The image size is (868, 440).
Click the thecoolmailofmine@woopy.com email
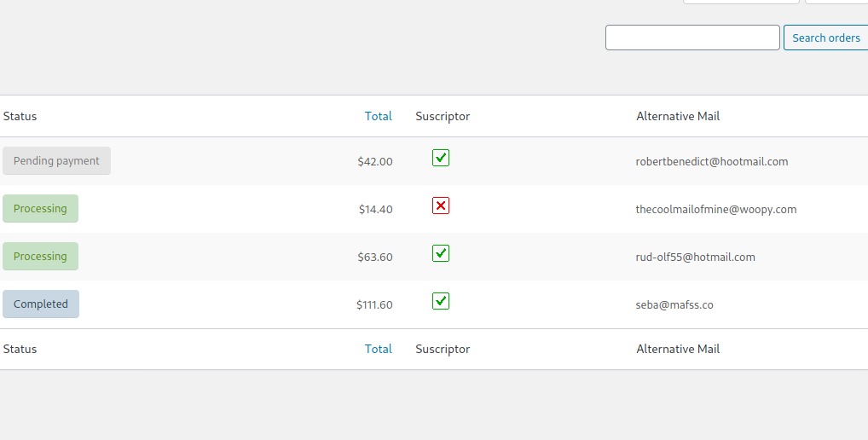[x=715, y=209]
